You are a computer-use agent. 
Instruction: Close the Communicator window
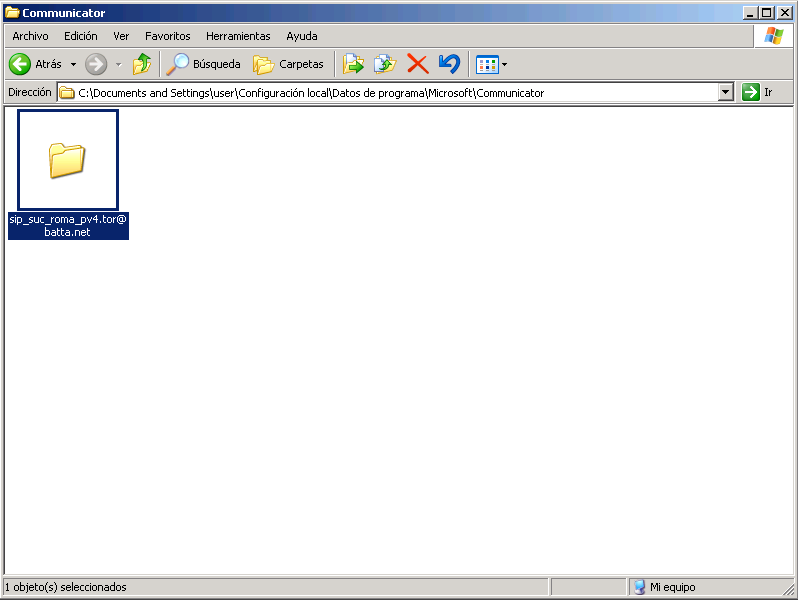(784, 13)
